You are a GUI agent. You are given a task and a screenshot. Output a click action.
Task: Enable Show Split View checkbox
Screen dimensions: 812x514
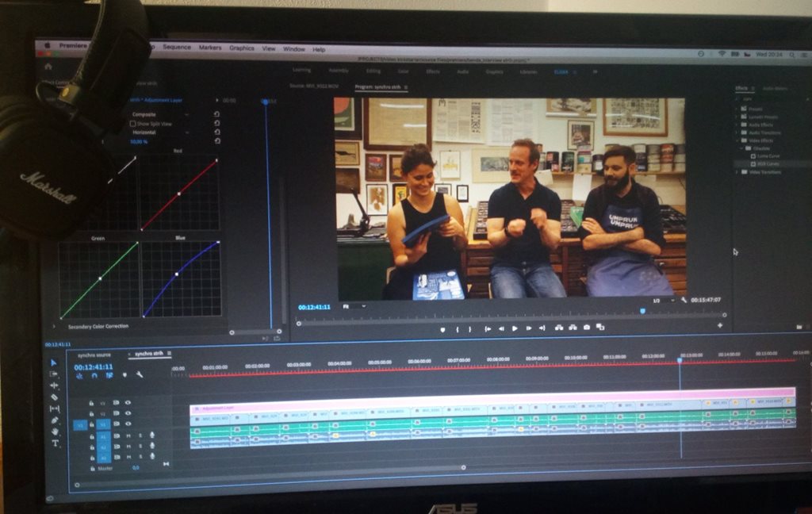[132, 124]
